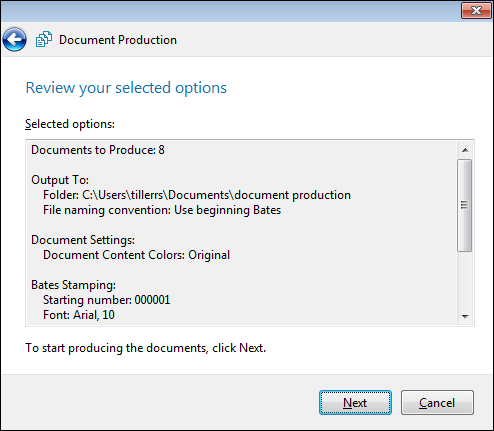Select the Document Content Colors: Original line

(136, 255)
